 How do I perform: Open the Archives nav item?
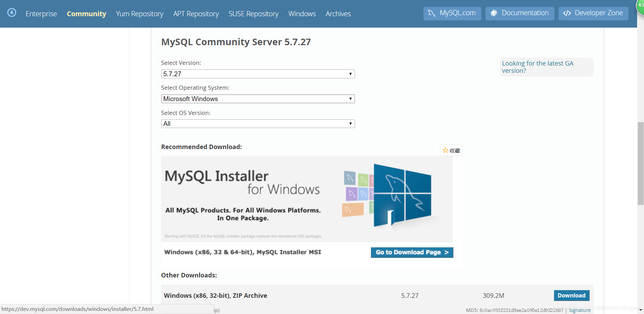338,14
